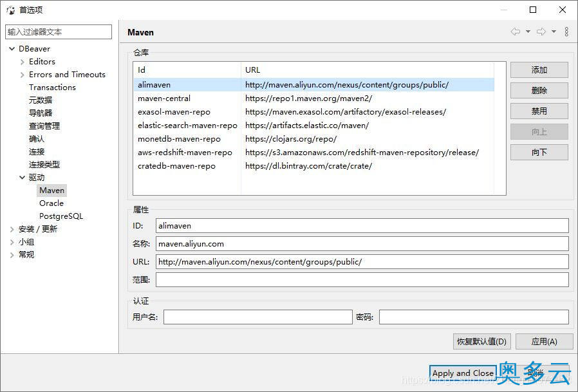Screen dimensions: 578x392
Task: Click the 向下 button
Action: pyautogui.click(x=539, y=153)
